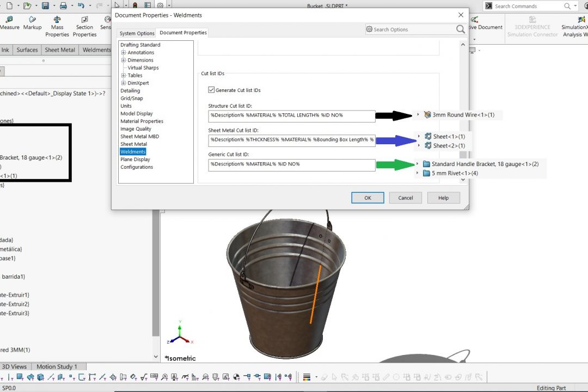Click the 5 mm Rivet folder icon
Screen dimensions: 588x392
[426, 173]
